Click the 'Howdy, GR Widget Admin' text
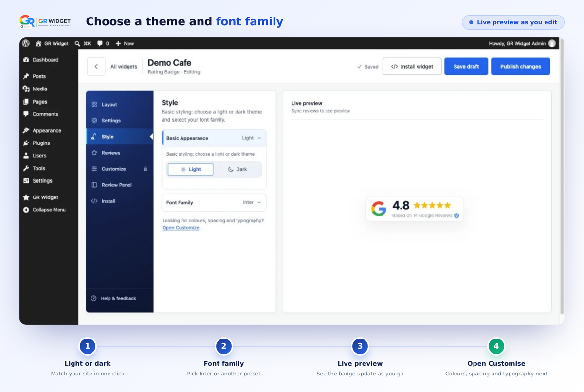 coord(517,43)
